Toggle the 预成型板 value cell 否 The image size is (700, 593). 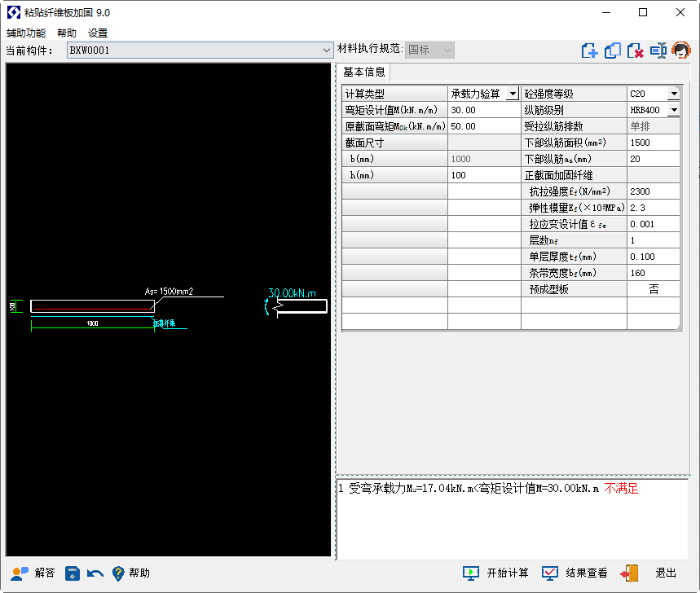[654, 289]
